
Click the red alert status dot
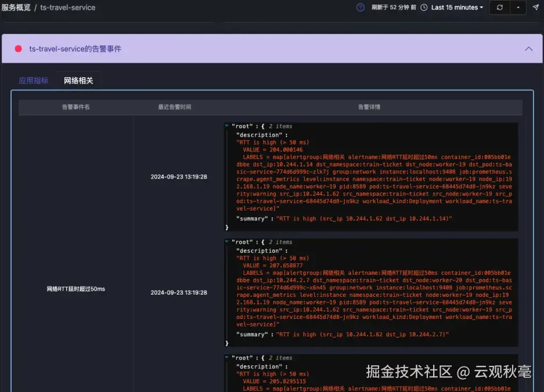tap(19, 49)
